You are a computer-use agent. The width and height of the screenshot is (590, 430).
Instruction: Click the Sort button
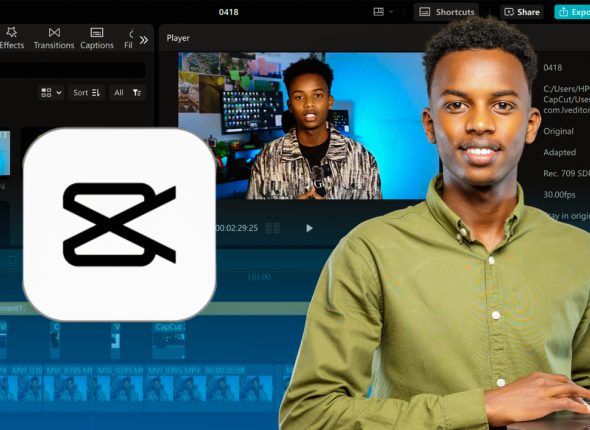tap(87, 93)
